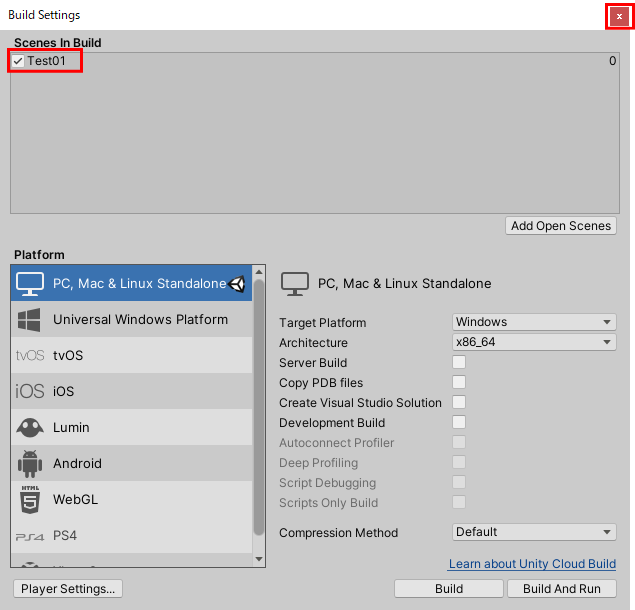Viewport: 635px width, 610px height.
Task: Select the tvOS platform row
Action: point(132,355)
